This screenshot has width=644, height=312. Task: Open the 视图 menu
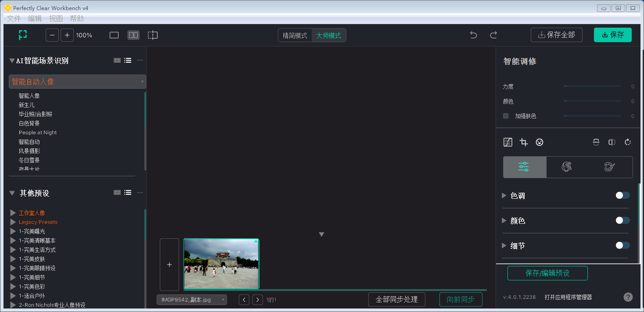(56, 18)
